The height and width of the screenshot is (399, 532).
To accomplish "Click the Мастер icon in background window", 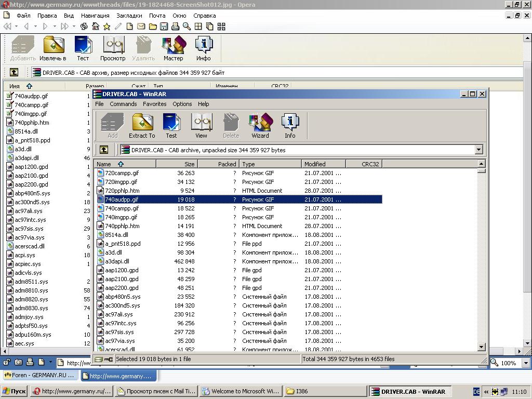I will [x=174, y=48].
